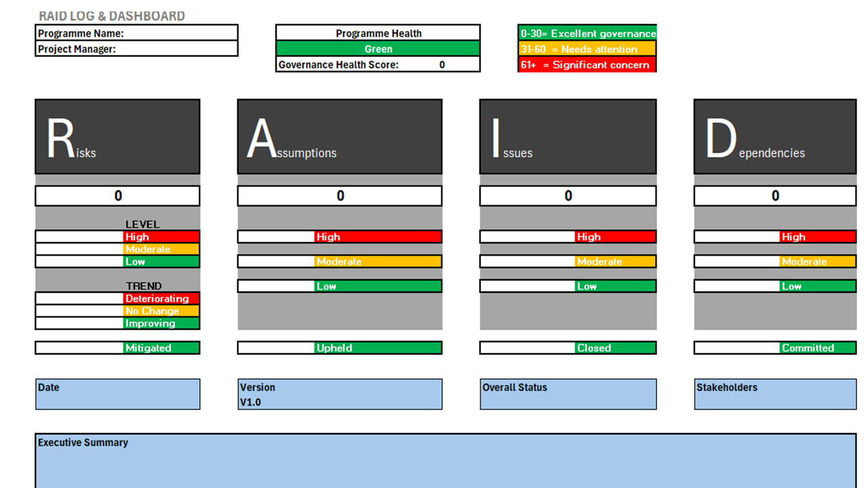868x488 pixels.
Task: Click the Improving trend row
Action: tap(117, 323)
